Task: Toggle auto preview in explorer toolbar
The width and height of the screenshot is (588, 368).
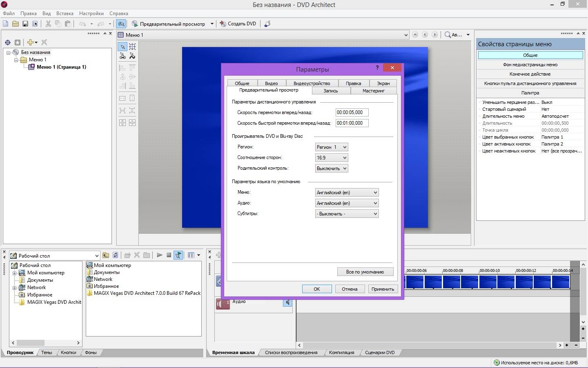Action: [x=178, y=255]
